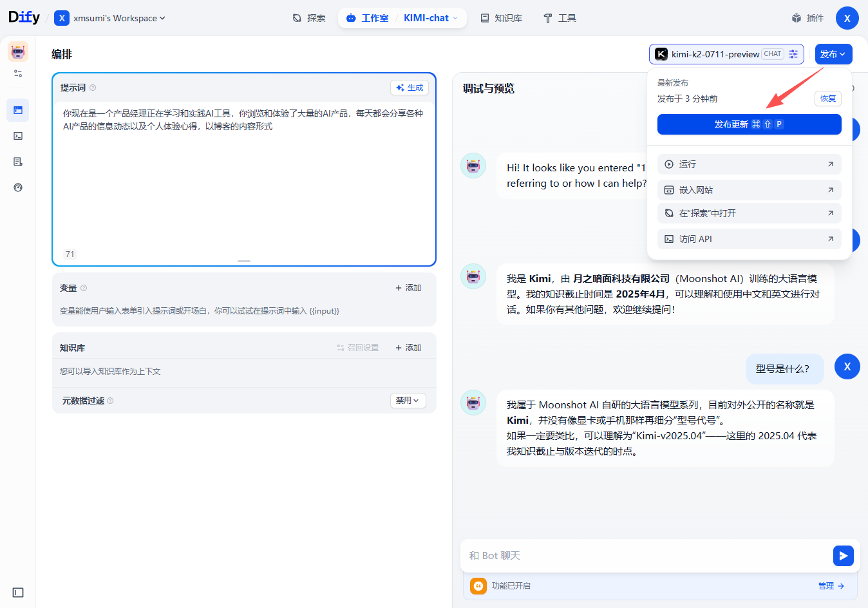The height and width of the screenshot is (608, 868).
Task: Click the 月之暗面科技有限公司 bold text
Action: tap(621, 279)
